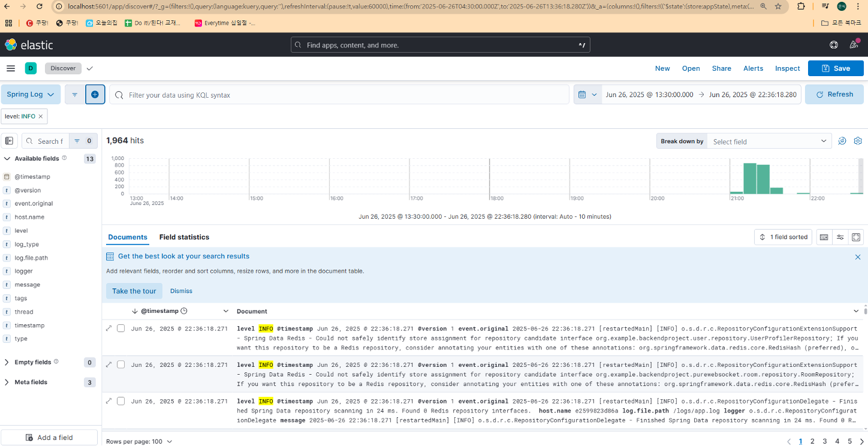Open display options keyboard icon in table toolbar
The height and width of the screenshot is (446, 868).
pos(824,237)
